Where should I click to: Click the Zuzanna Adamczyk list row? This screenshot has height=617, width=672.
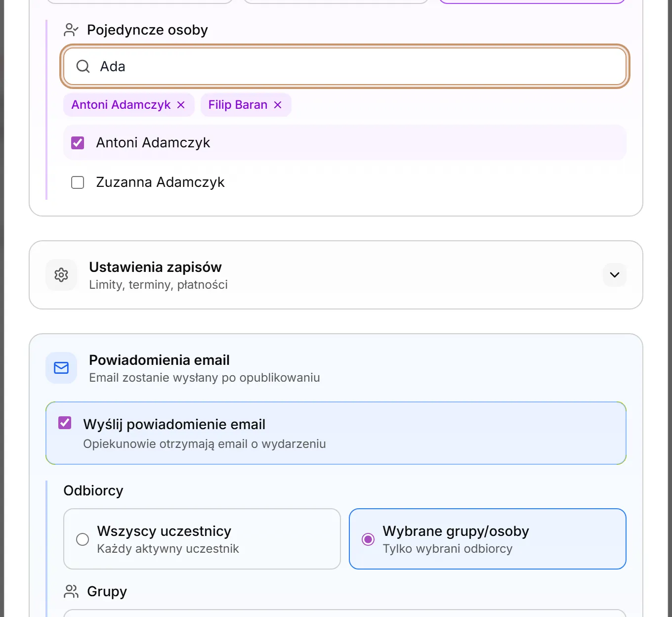point(345,182)
